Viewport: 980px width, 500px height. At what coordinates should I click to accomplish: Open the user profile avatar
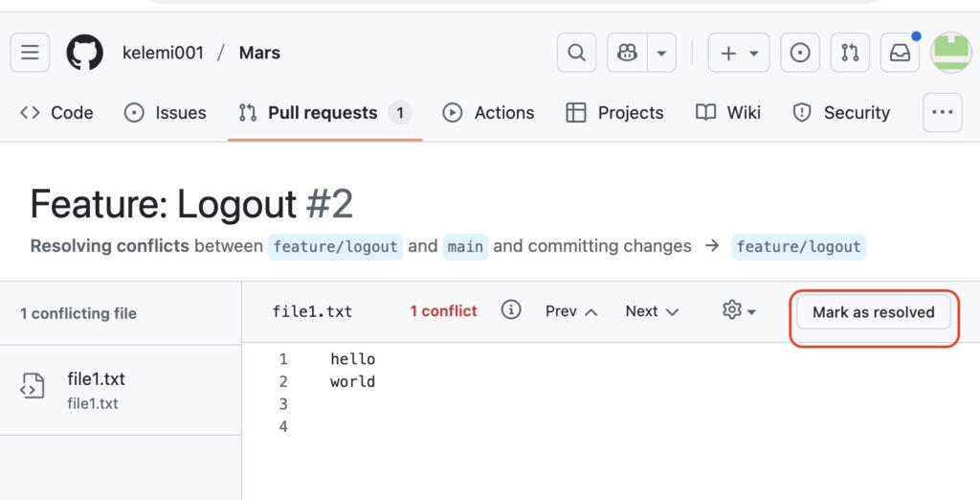[951, 53]
